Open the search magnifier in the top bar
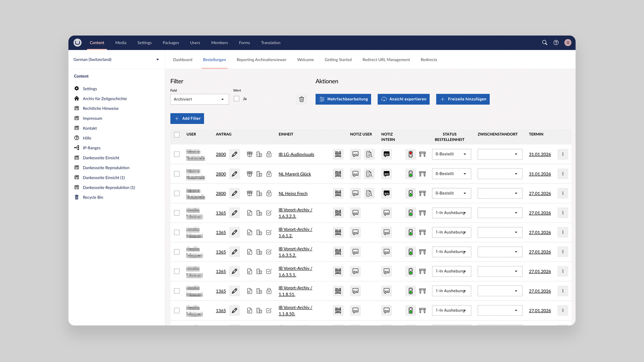Image resolution: width=644 pixels, height=362 pixels. [544, 43]
